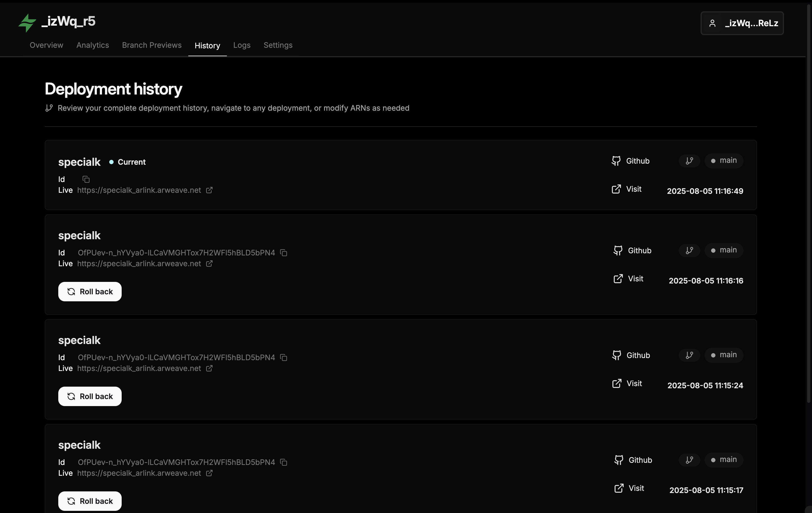Screen dimensions: 812x513
Task: Open the _izWq...ReLz account button
Action: 742,23
